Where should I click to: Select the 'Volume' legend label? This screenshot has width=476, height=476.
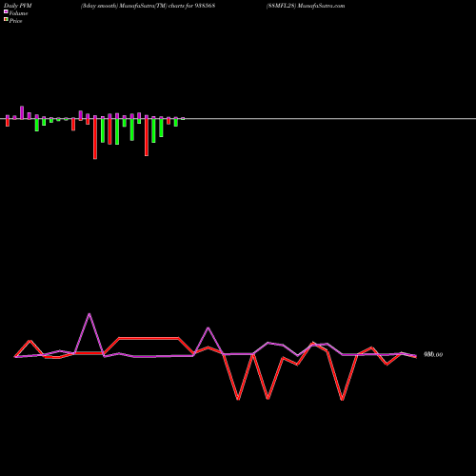click(x=18, y=13)
